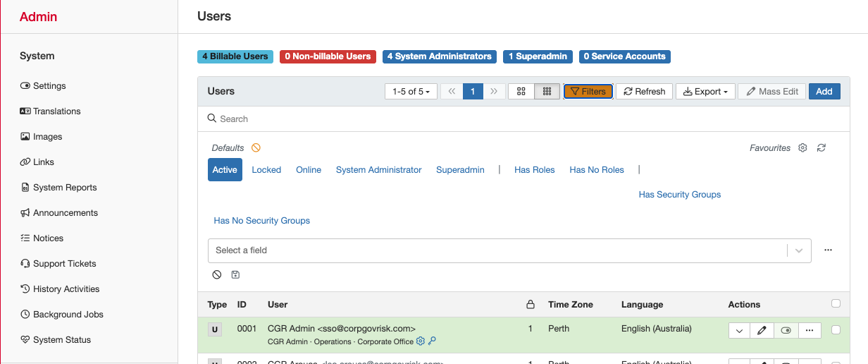Open Links in the sidebar
The height and width of the screenshot is (364, 868).
pyautogui.click(x=37, y=162)
